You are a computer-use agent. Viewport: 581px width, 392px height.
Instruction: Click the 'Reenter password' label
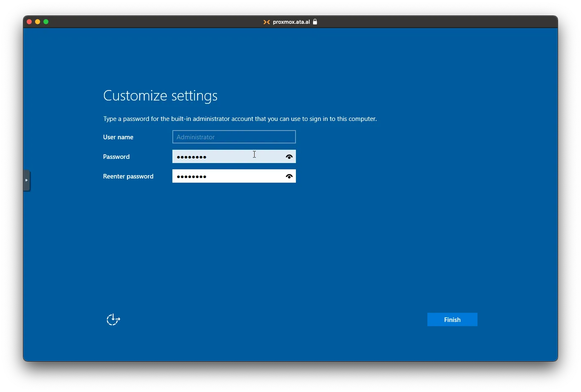pyautogui.click(x=128, y=176)
